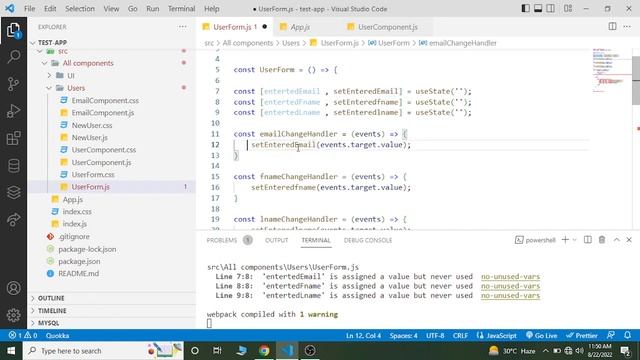This screenshot has height=360, width=640.
Task: Open the Problems panel tab
Action: point(222,240)
